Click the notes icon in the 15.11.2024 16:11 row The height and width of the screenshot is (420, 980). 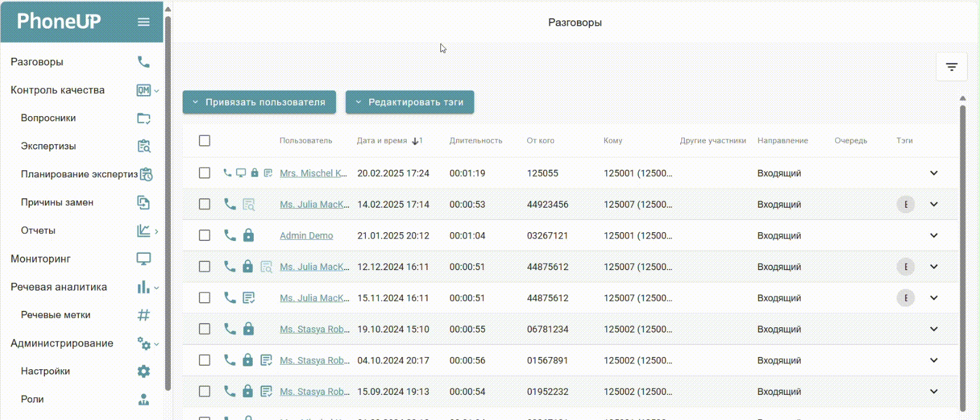(x=249, y=298)
